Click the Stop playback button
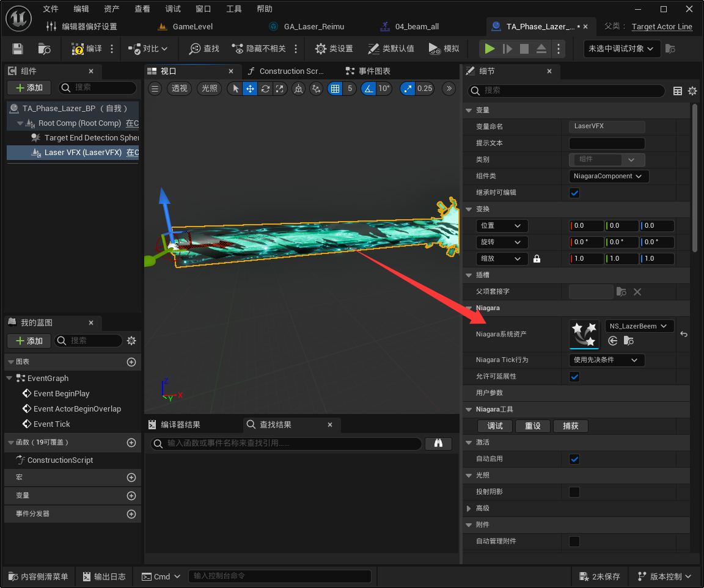 pyautogui.click(x=524, y=48)
